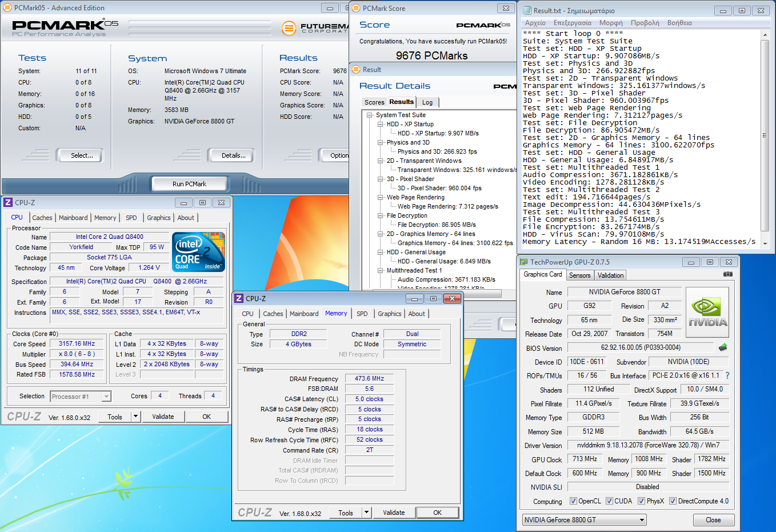Image resolution: width=776 pixels, height=532 pixels.
Task: Collapse the Multithreaded Test 1 node
Action: [381, 270]
